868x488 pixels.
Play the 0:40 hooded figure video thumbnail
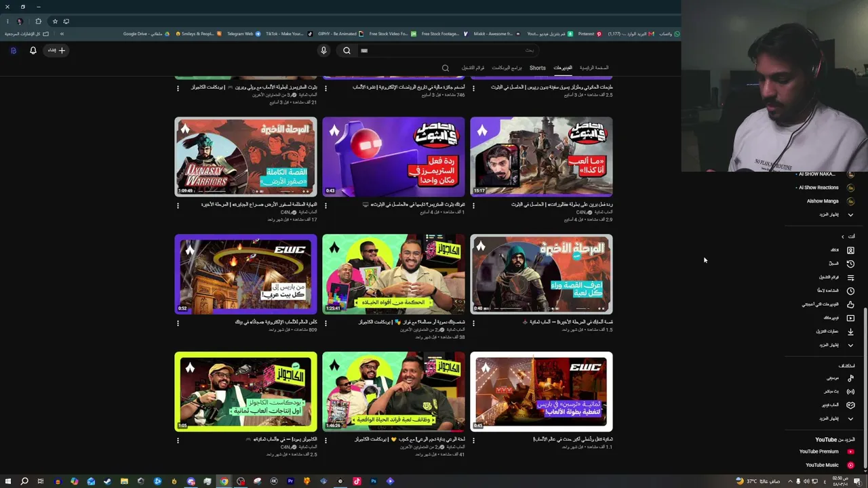[x=541, y=274]
